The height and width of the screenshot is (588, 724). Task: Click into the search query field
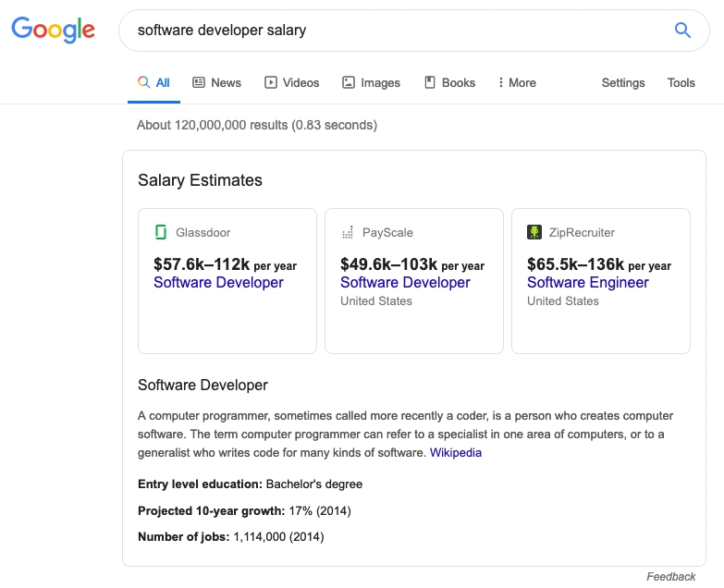tap(397, 31)
